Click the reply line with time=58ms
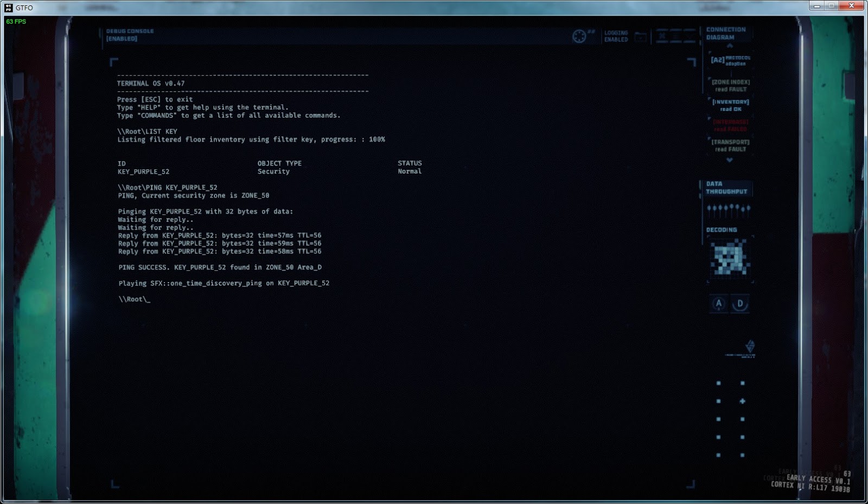Screen dimensions: 868x504 (x=220, y=252)
